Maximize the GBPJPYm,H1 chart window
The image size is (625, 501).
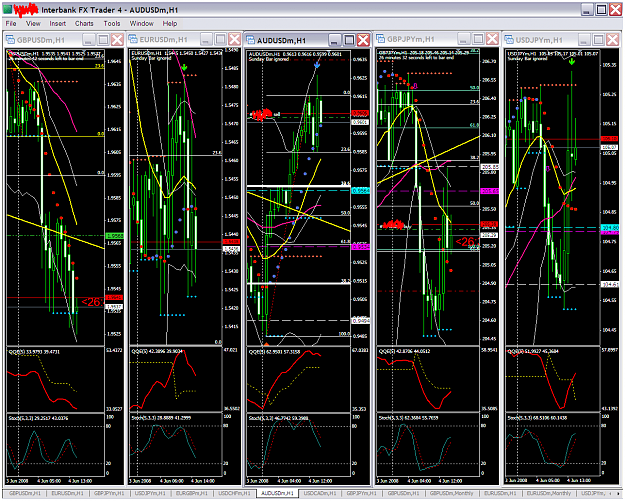pyautogui.click(x=478, y=39)
